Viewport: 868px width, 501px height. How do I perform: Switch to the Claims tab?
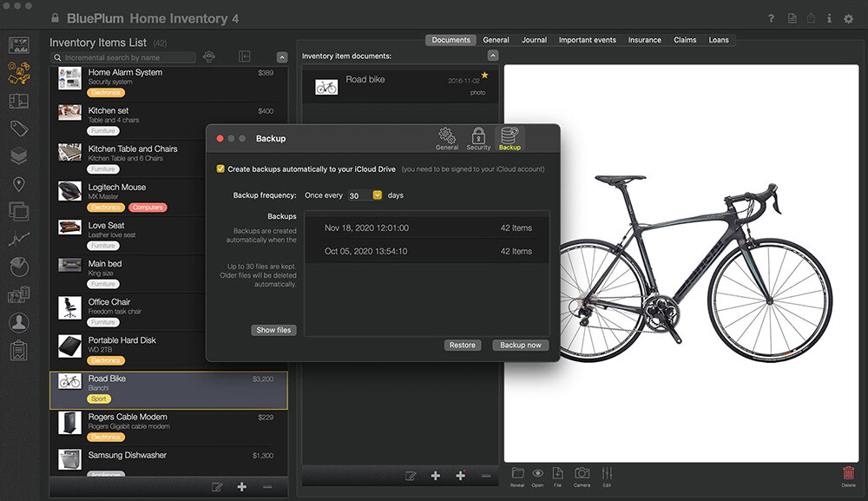pos(685,40)
